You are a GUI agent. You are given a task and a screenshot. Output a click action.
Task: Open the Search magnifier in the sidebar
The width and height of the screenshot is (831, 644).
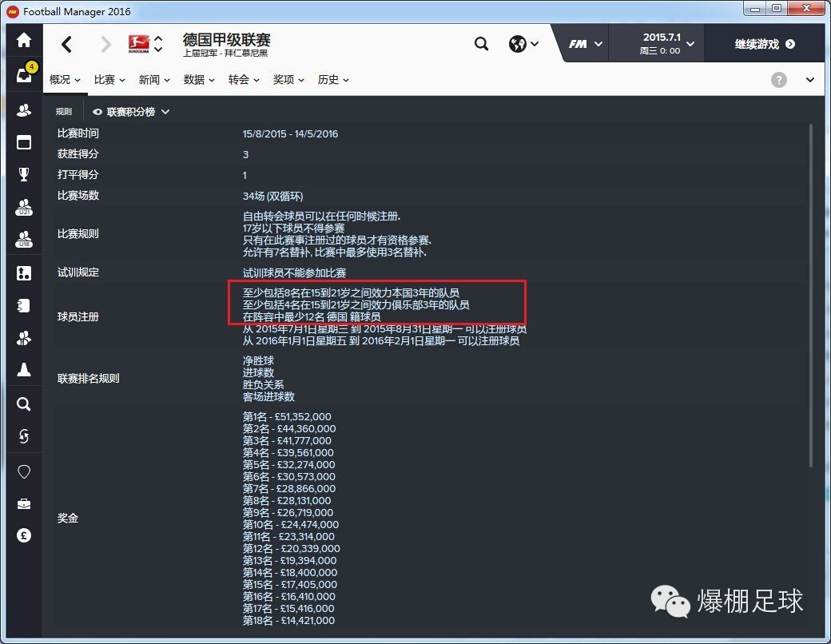tap(23, 403)
